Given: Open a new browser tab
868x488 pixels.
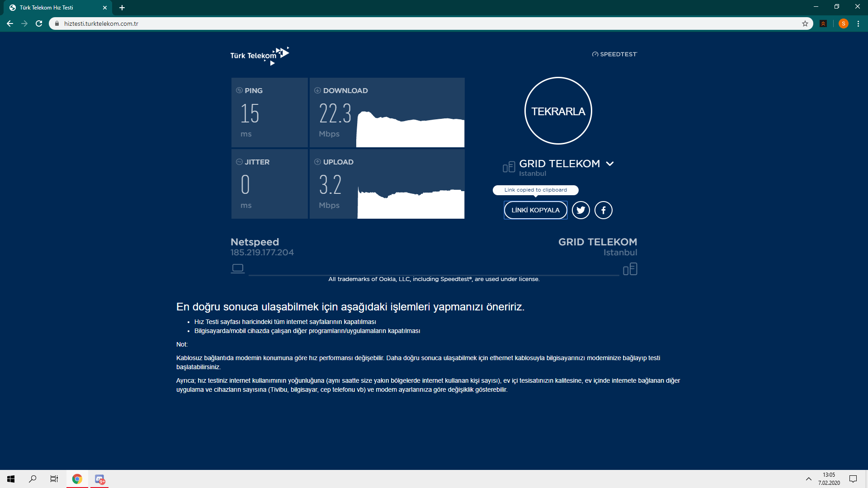Looking at the screenshot, I should [x=122, y=8].
